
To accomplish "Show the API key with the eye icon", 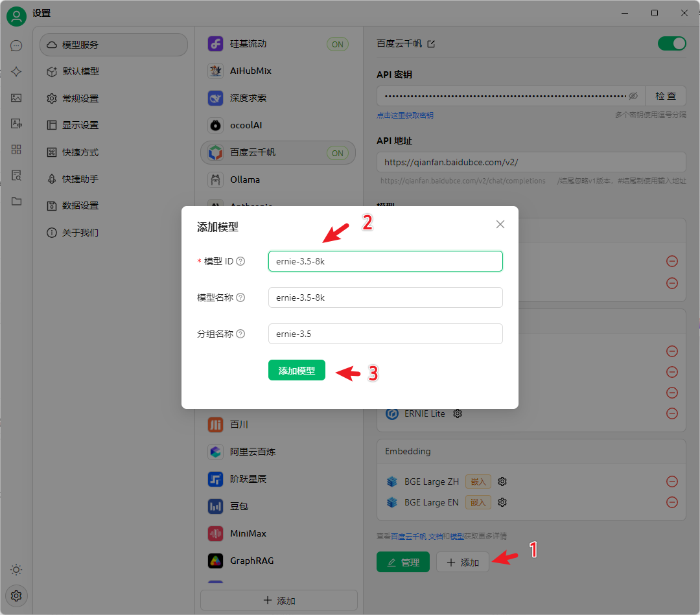I will coord(633,96).
